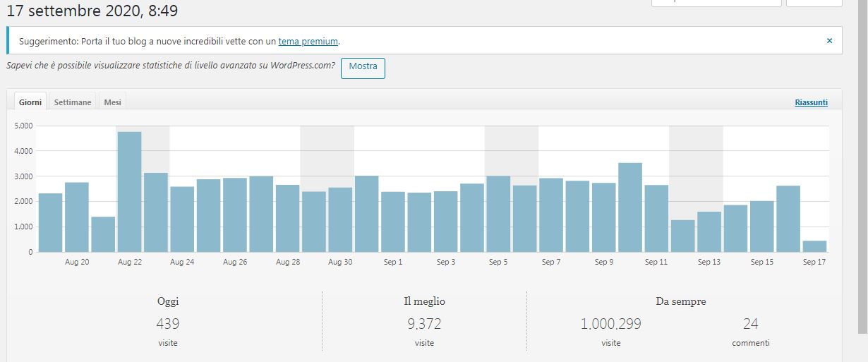Select the 9.372 figure under Il meglio
Image resolution: width=868 pixels, height=362 pixels.
click(x=424, y=324)
